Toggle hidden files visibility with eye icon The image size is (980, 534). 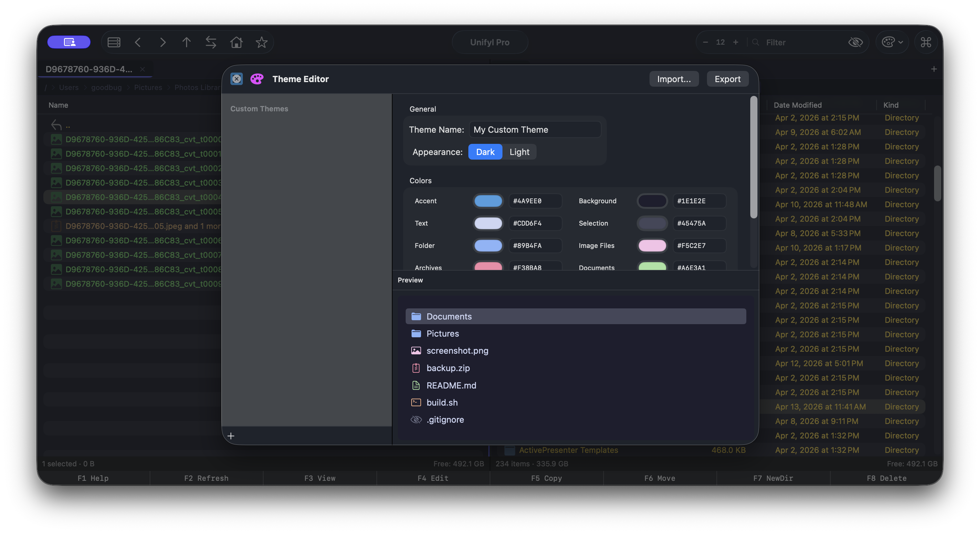(856, 42)
